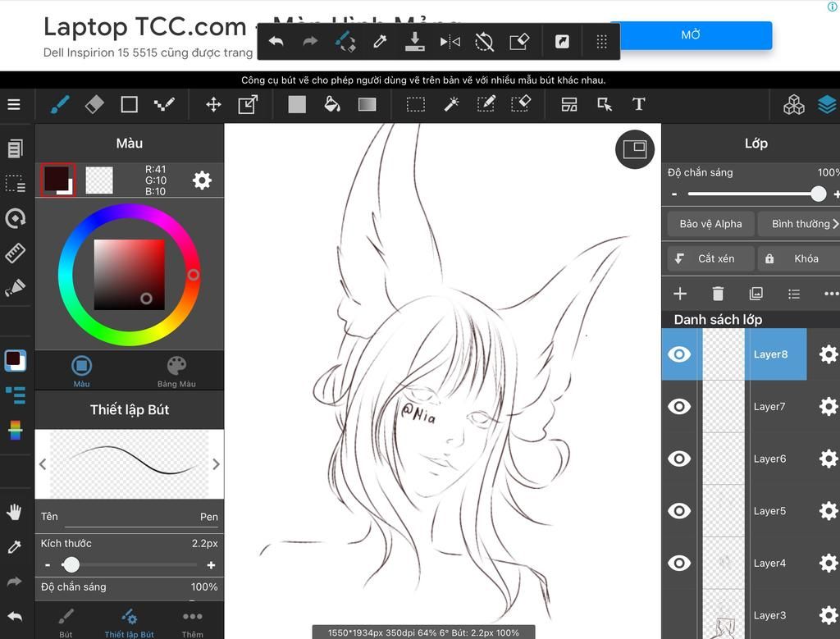The width and height of the screenshot is (840, 639).
Task: Reset rotation in floating toolbar
Action: click(x=484, y=41)
